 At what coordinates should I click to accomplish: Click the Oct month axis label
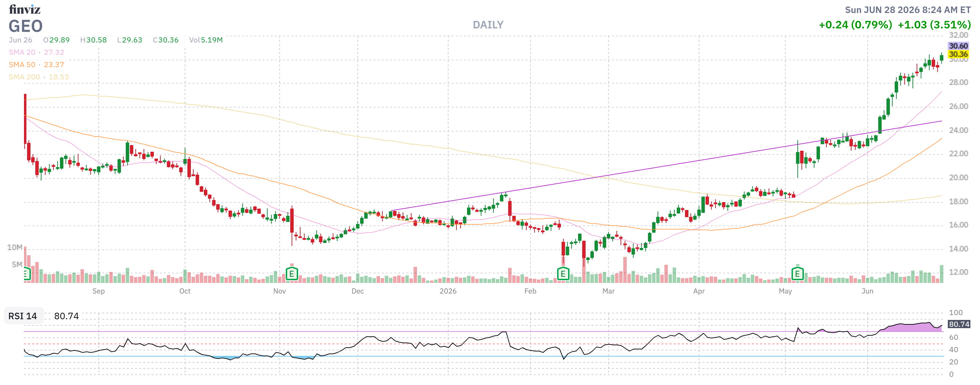185,291
